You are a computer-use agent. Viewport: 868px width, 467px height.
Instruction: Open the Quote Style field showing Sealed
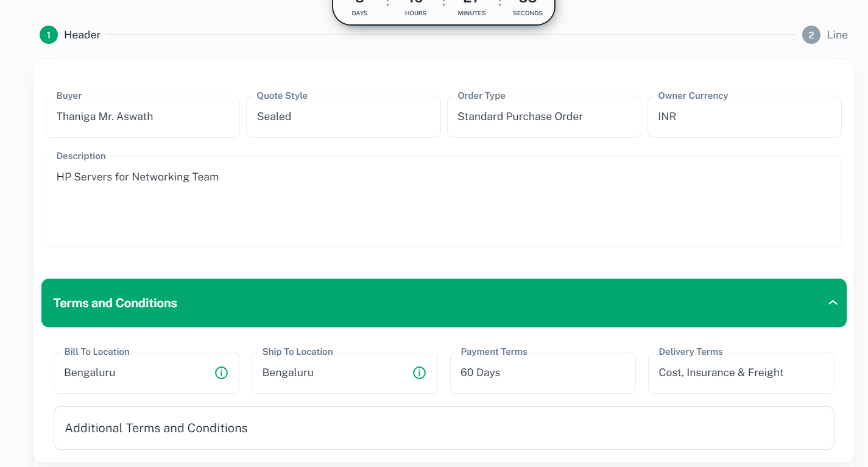(343, 117)
